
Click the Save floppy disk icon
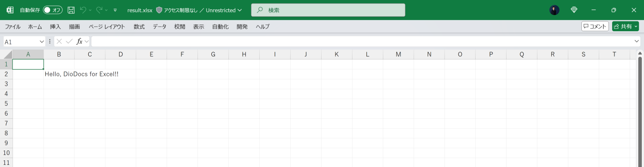[x=71, y=10]
